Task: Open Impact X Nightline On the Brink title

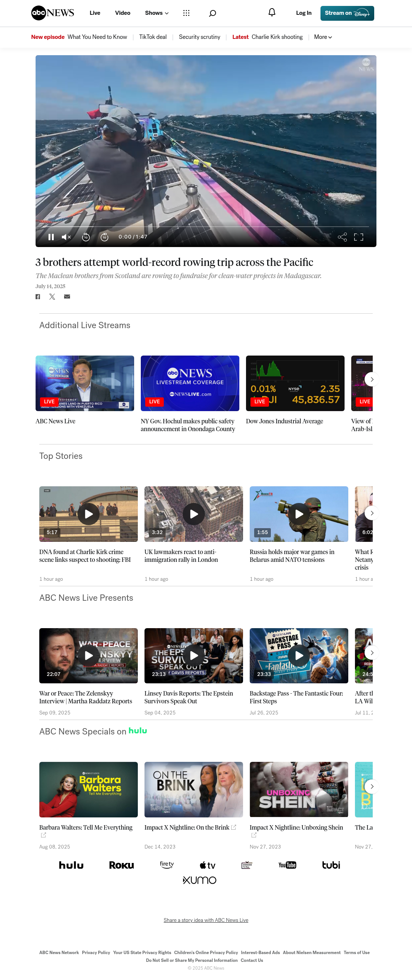Action: 187,827
